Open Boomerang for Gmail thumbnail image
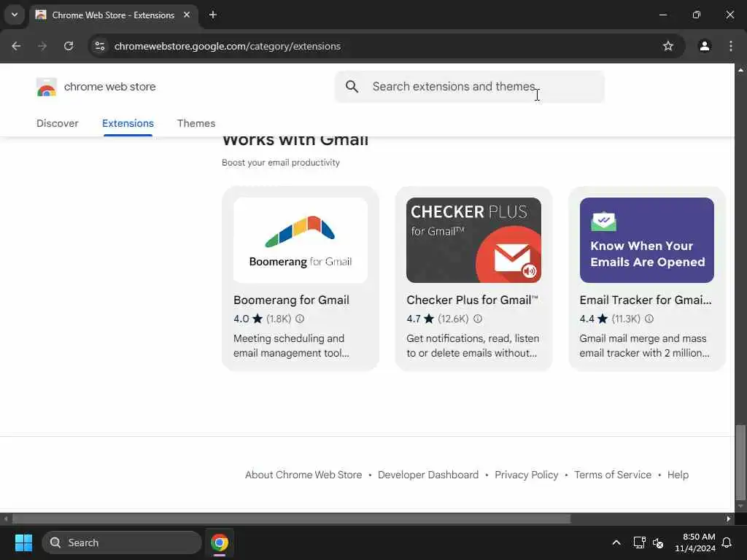 (x=301, y=240)
